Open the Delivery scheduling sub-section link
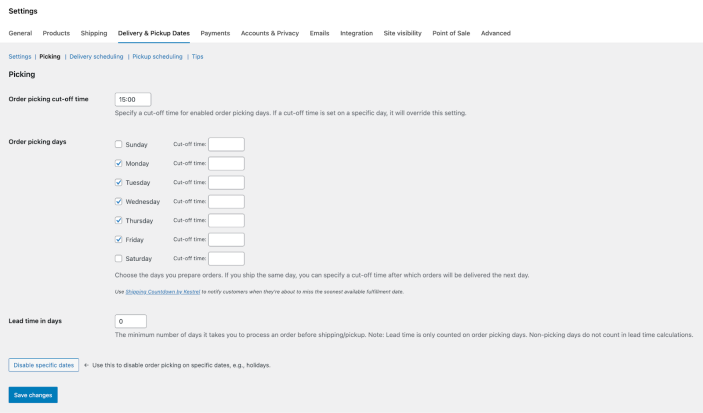 tap(96, 57)
